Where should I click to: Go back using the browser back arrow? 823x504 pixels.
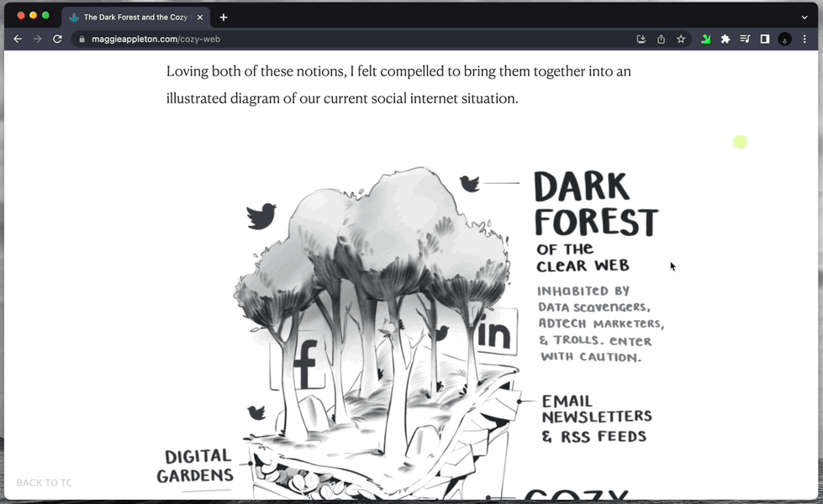pyautogui.click(x=18, y=39)
